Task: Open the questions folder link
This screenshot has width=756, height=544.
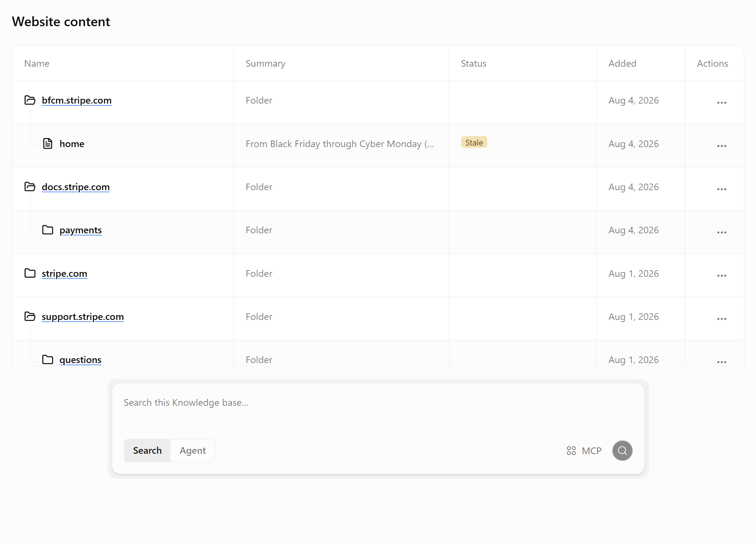Action: coord(80,360)
